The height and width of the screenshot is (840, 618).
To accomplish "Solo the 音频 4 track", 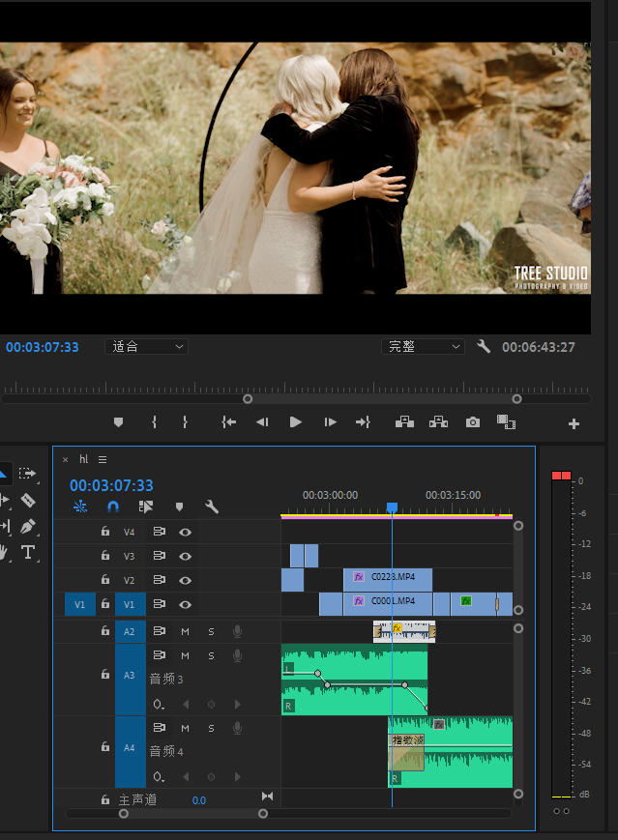I will [211, 728].
